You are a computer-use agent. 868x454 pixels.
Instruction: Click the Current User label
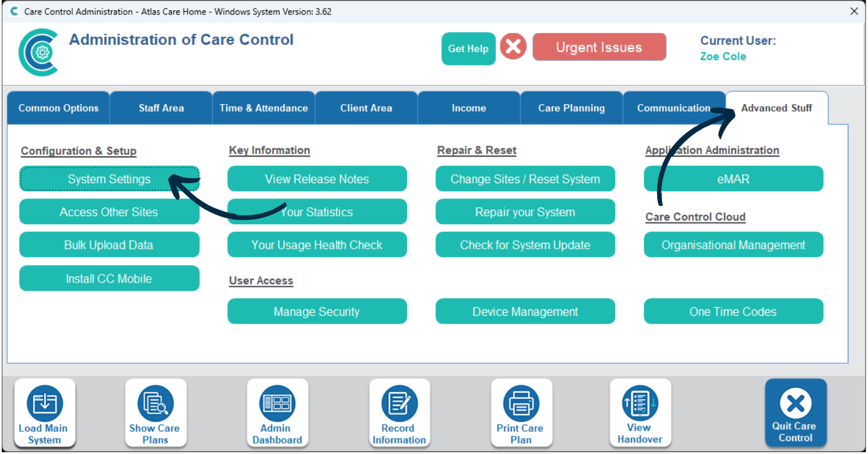(738, 41)
